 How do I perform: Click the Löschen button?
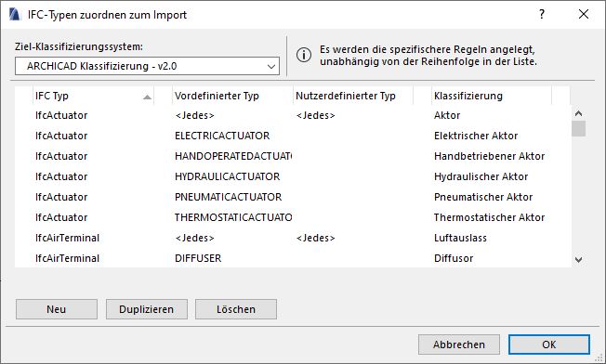[x=236, y=309]
